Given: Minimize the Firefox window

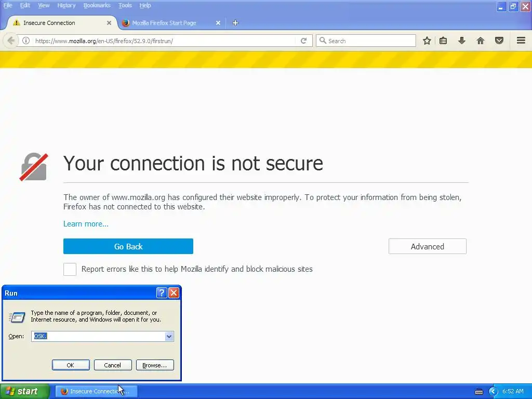Looking at the screenshot, I should coord(501,6).
